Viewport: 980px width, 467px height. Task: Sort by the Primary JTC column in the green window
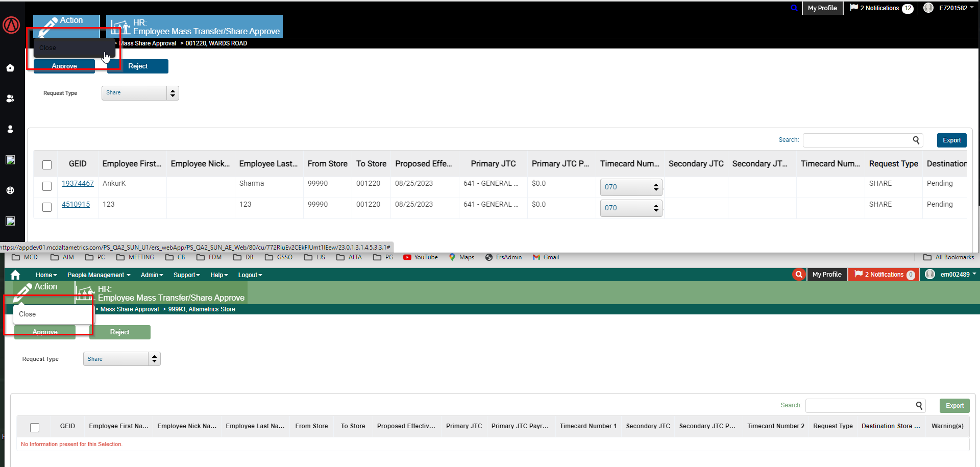[x=463, y=426]
